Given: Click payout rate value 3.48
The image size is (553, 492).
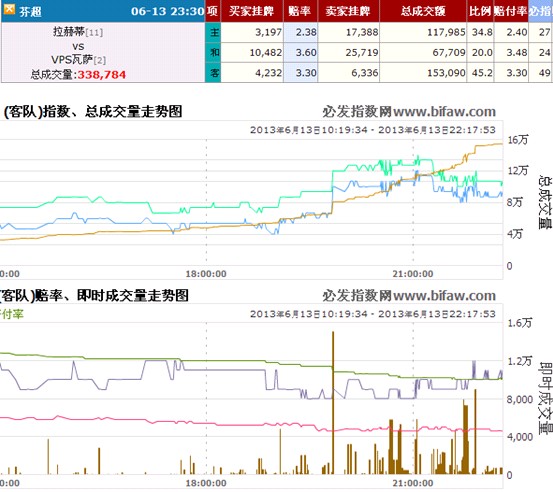Looking at the screenshot, I should pyautogui.click(x=517, y=53).
